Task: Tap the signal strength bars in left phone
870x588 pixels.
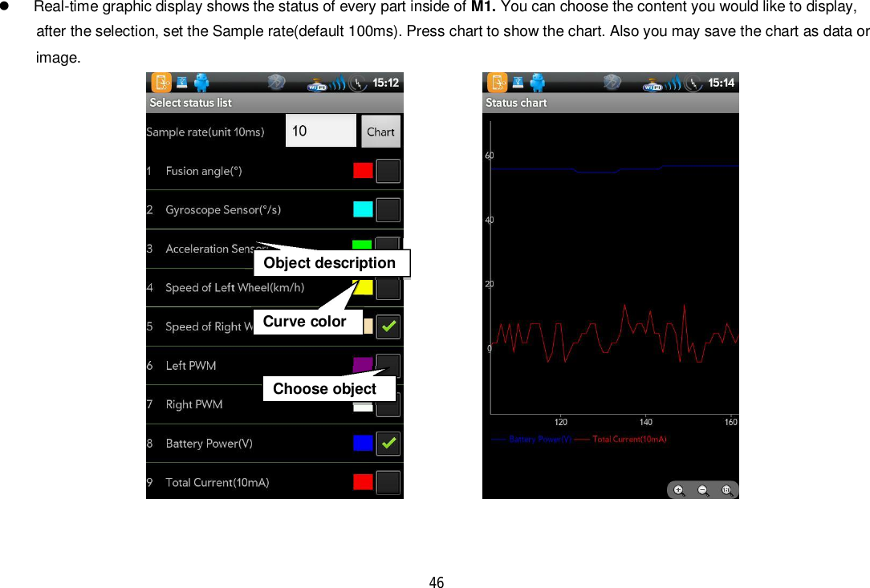Action: [338, 83]
